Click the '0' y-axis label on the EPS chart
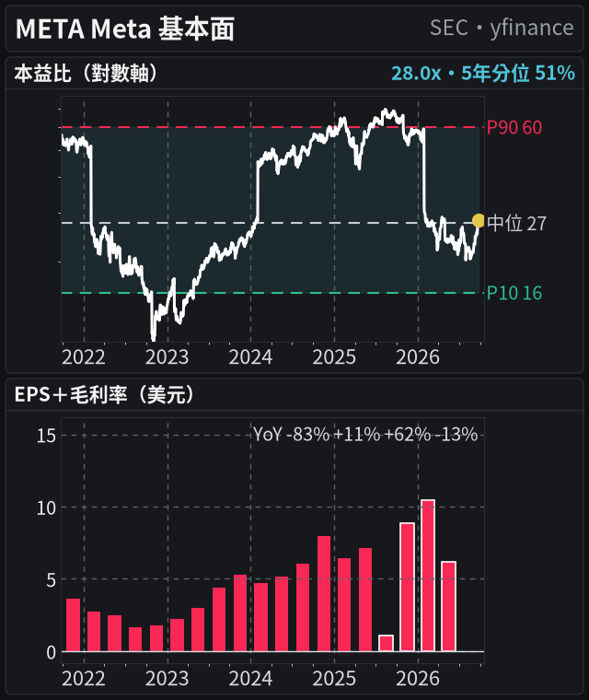Screen dimensions: 589x700 [52, 652]
